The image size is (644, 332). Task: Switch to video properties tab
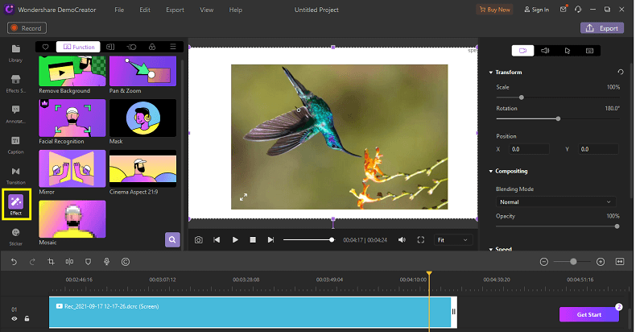click(x=522, y=51)
